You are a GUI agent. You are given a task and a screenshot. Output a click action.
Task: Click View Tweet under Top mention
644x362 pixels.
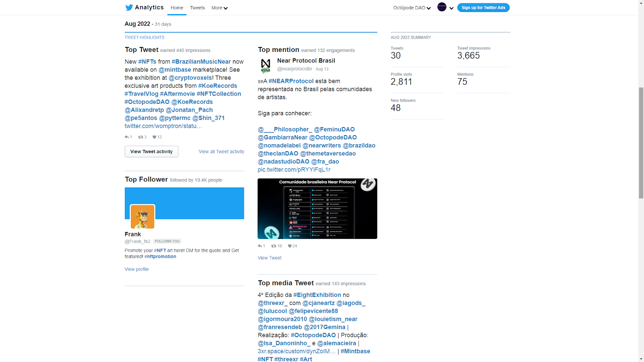point(270,258)
